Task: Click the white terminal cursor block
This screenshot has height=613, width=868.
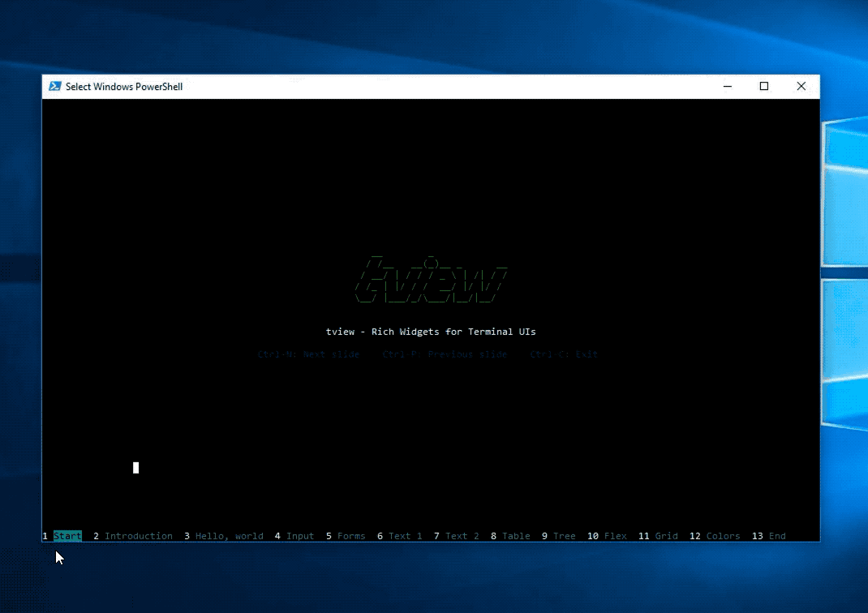Action: pyautogui.click(x=135, y=468)
